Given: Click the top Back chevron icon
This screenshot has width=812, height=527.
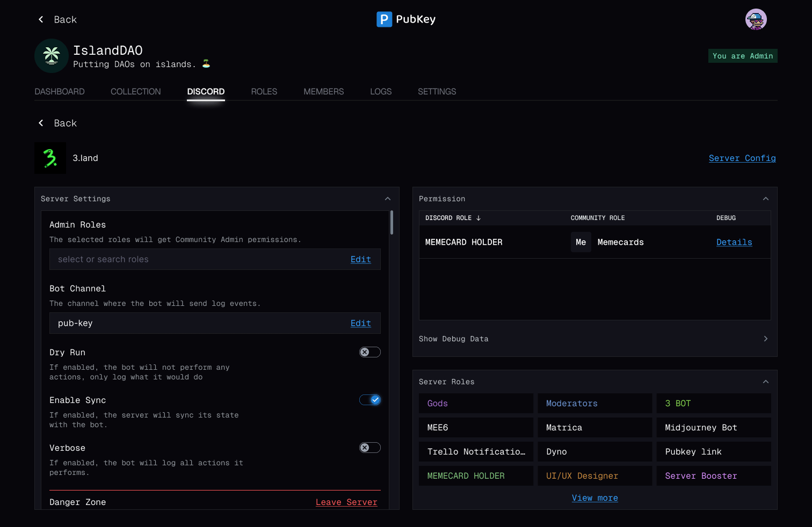Looking at the screenshot, I should coord(41,19).
